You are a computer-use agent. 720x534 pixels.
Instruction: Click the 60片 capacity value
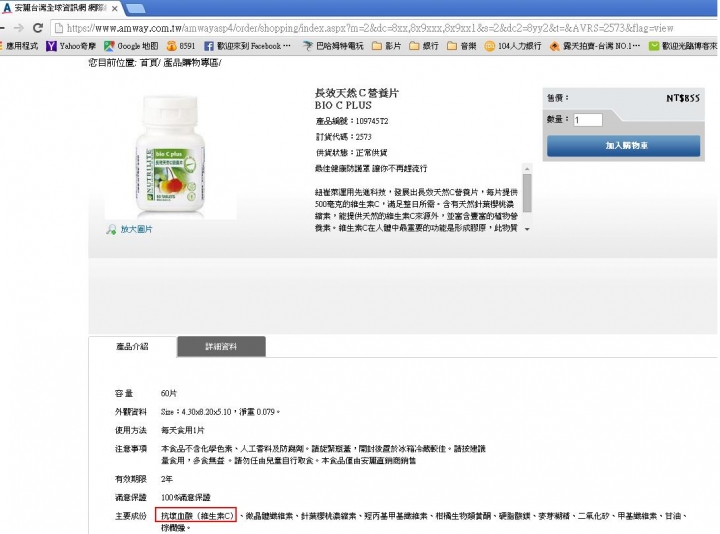(x=169, y=393)
